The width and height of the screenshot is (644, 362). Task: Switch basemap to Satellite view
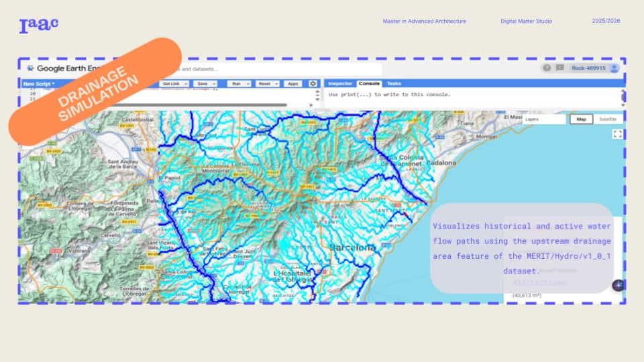click(x=608, y=119)
